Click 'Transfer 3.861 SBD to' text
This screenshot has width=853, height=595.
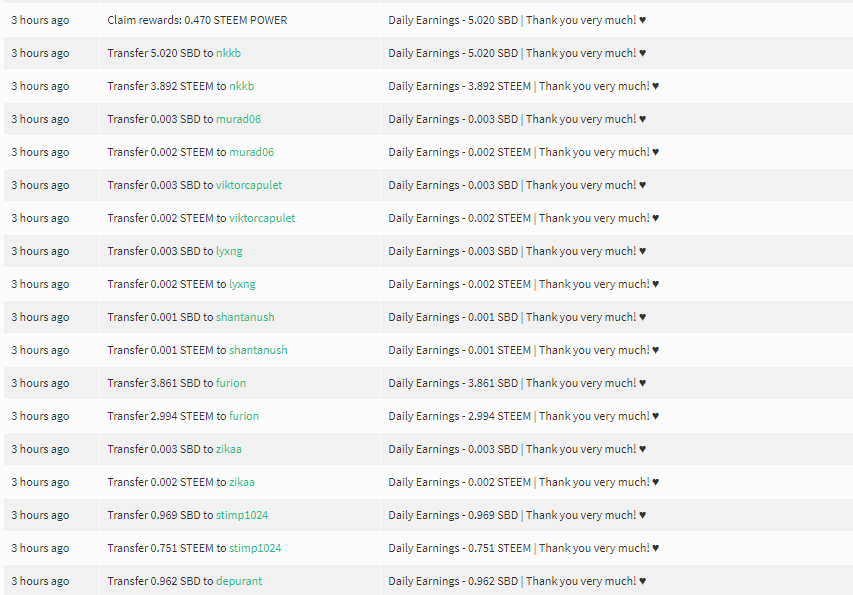(x=160, y=383)
